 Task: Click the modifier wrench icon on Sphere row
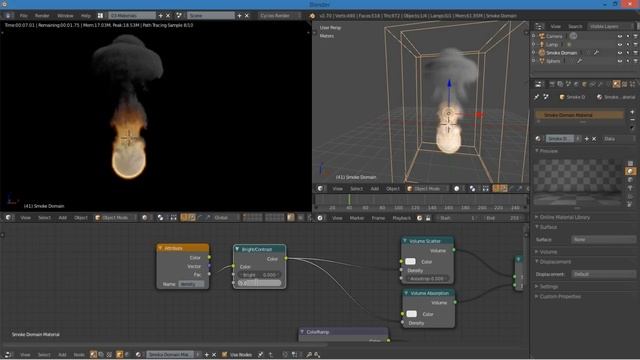pos(580,61)
